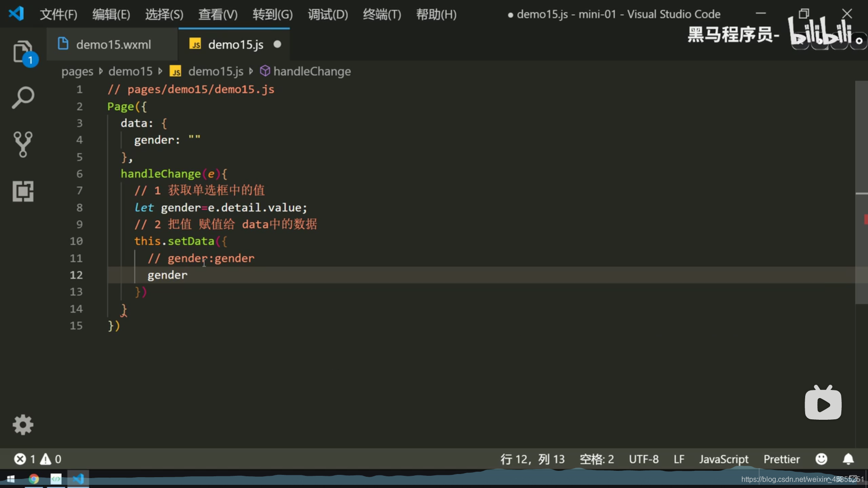Open the 转到(G) menu

click(273, 14)
